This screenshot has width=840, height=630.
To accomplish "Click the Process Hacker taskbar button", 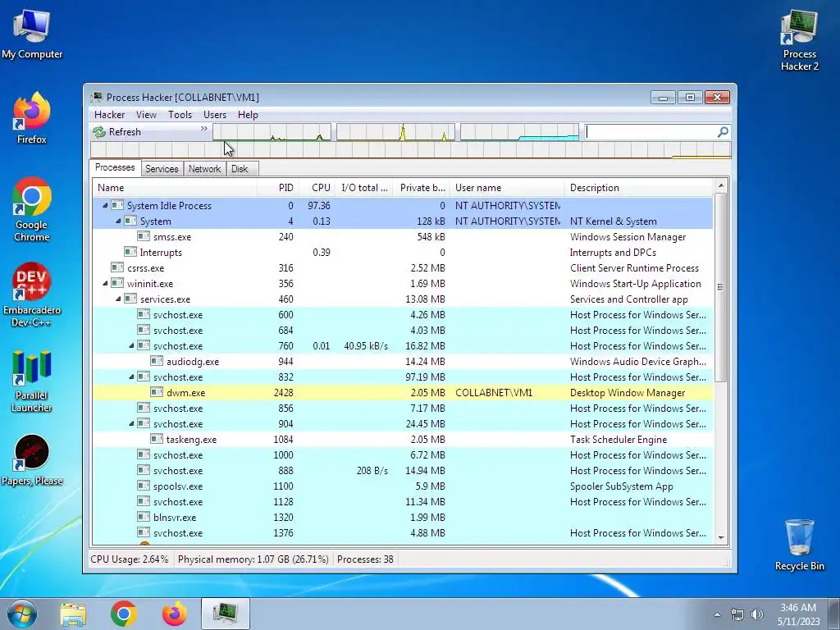I will (x=226, y=614).
